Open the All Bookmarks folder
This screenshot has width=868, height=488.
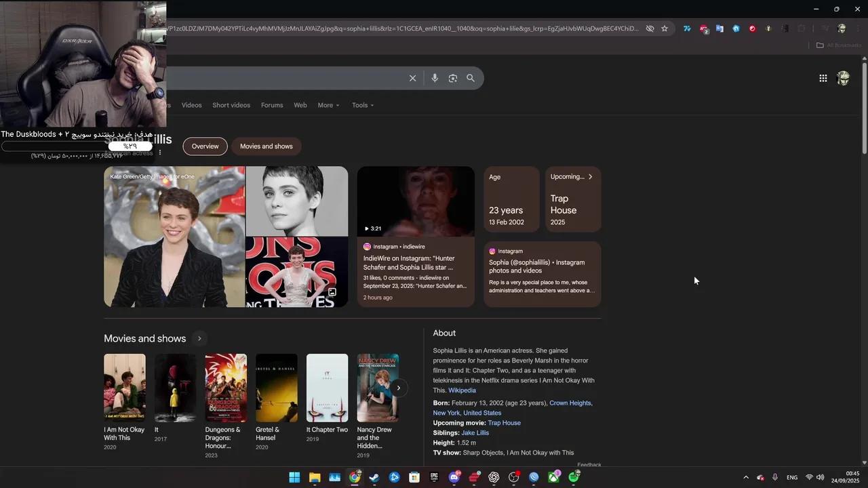pyautogui.click(x=838, y=45)
